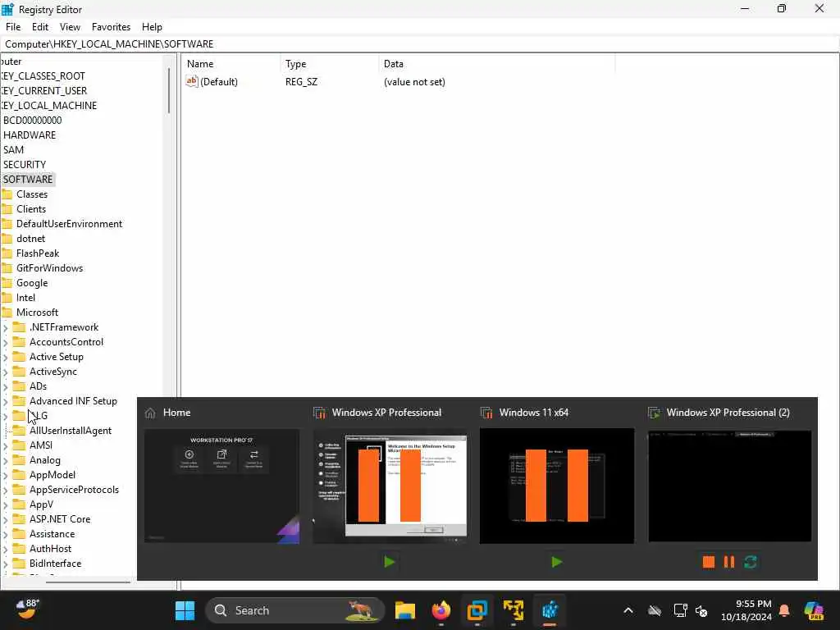
Task: Select the AppV key
Action: [x=41, y=504]
